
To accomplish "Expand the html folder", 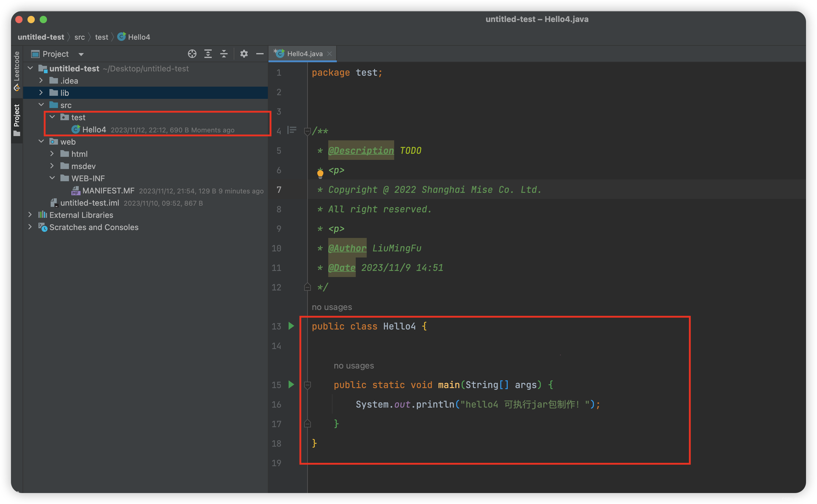I will [52, 154].
